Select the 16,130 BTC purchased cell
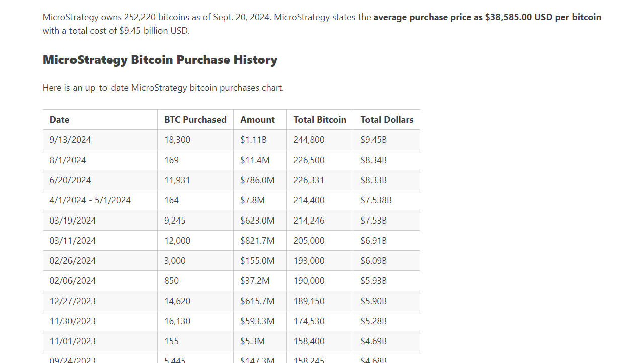Viewport: 644px width, 363px height. pyautogui.click(x=195, y=321)
